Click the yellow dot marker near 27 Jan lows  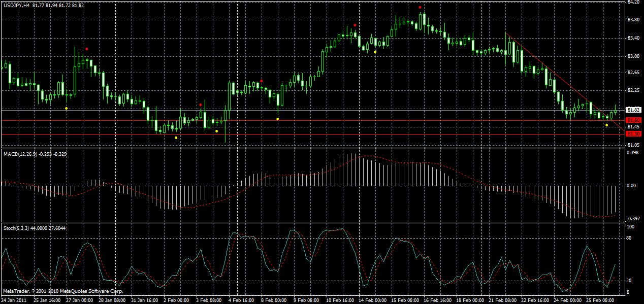[x=66, y=108]
